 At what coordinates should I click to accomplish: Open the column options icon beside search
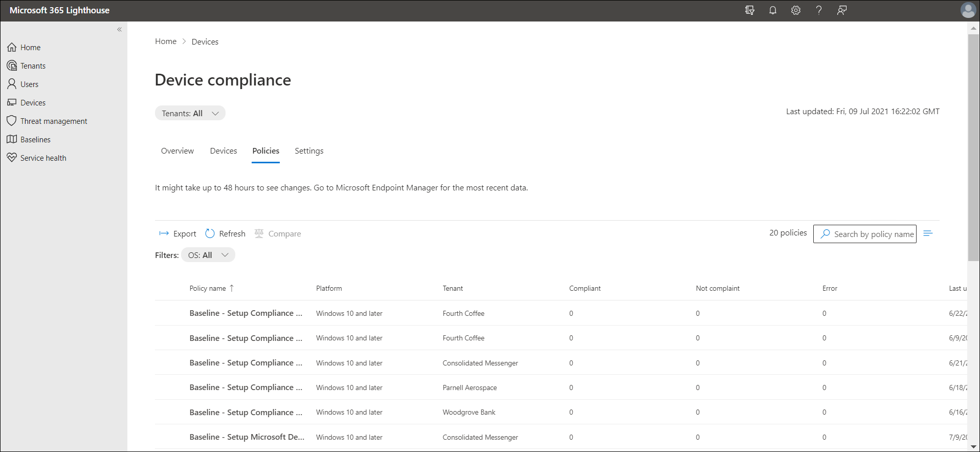[x=928, y=233]
